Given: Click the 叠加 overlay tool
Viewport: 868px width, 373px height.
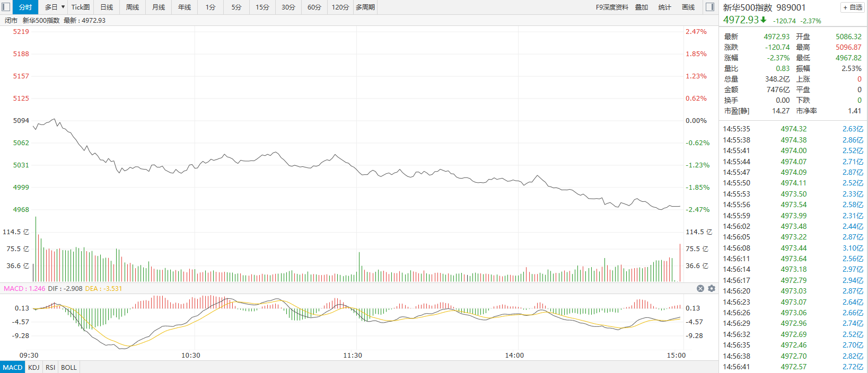Looking at the screenshot, I should pyautogui.click(x=642, y=7).
